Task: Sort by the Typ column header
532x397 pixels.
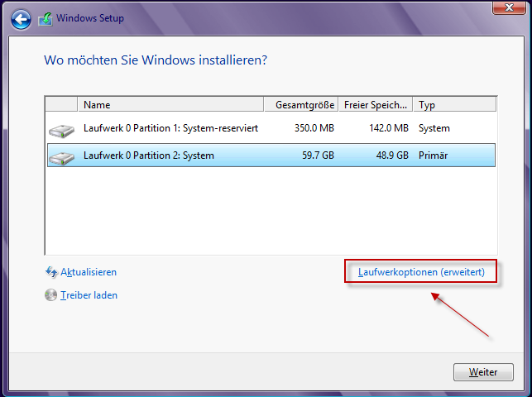Action: (455, 105)
